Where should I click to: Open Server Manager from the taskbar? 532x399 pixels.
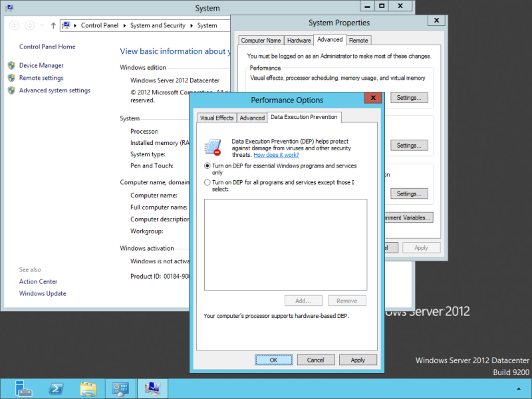pyautogui.click(x=23, y=388)
